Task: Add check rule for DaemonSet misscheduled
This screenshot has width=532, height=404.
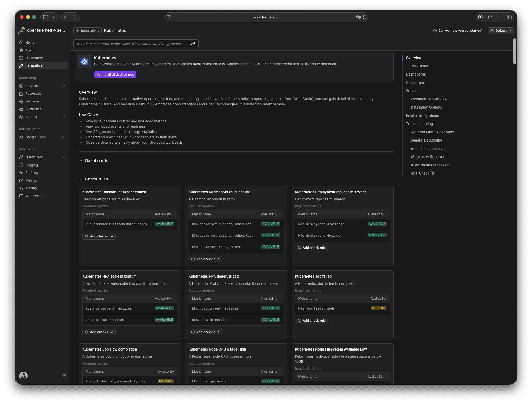Action: point(99,236)
